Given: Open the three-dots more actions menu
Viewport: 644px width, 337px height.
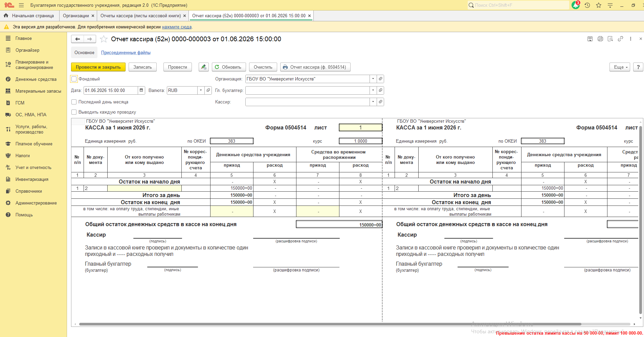Looking at the screenshot, I should pos(630,39).
